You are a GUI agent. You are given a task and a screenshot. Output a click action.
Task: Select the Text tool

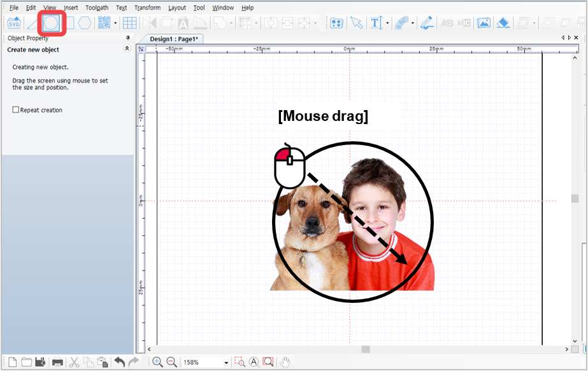376,24
